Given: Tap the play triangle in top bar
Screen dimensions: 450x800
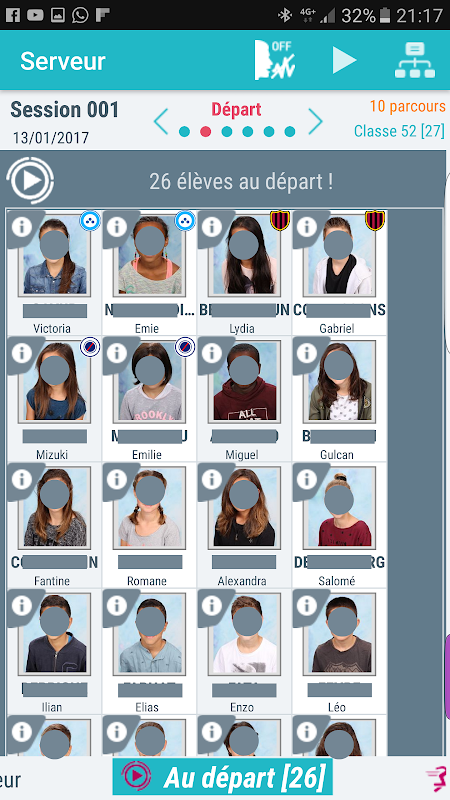Looking at the screenshot, I should [344, 60].
